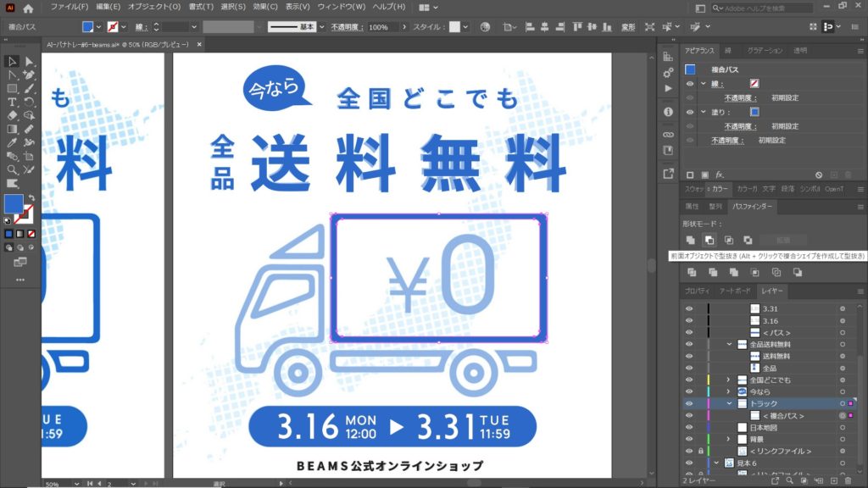Switch to the グラデーション tab

[x=765, y=51]
